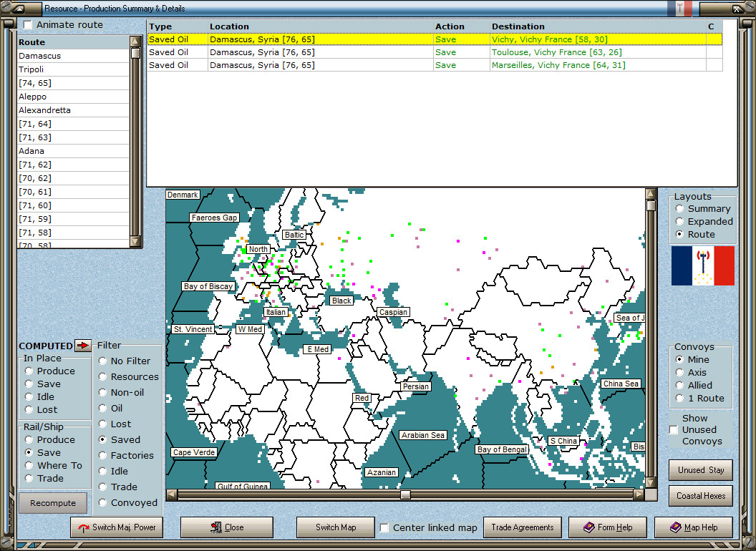This screenshot has width=756, height=551.
Task: Click the Switch Map button
Action: pyautogui.click(x=336, y=527)
